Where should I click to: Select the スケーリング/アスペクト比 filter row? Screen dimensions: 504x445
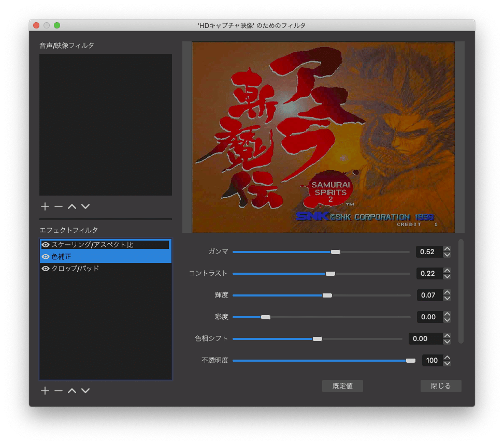click(x=106, y=245)
